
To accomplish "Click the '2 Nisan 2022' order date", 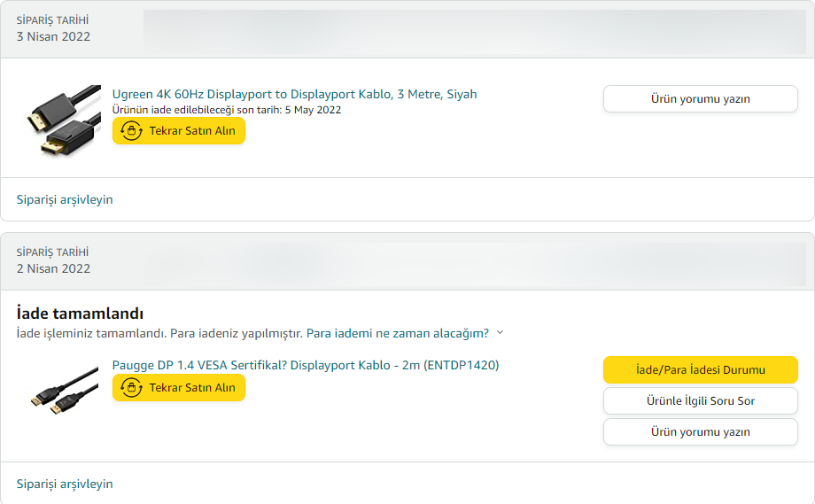I will (x=53, y=268).
